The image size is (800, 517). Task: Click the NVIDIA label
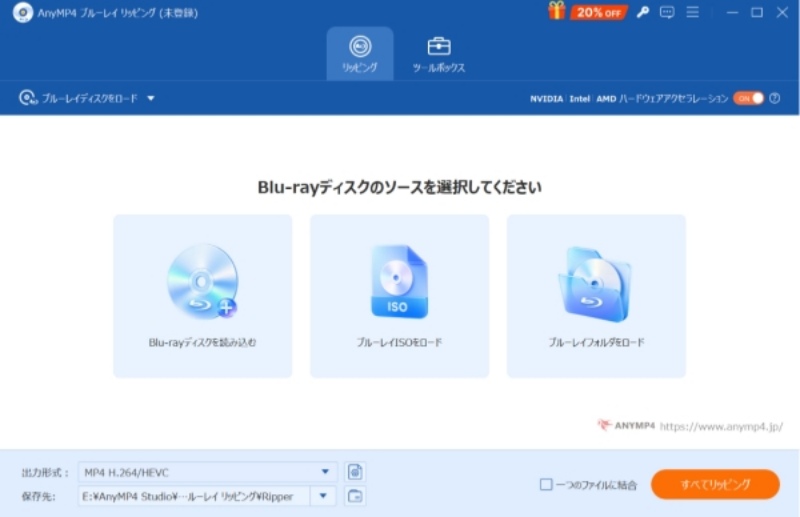[546, 99]
